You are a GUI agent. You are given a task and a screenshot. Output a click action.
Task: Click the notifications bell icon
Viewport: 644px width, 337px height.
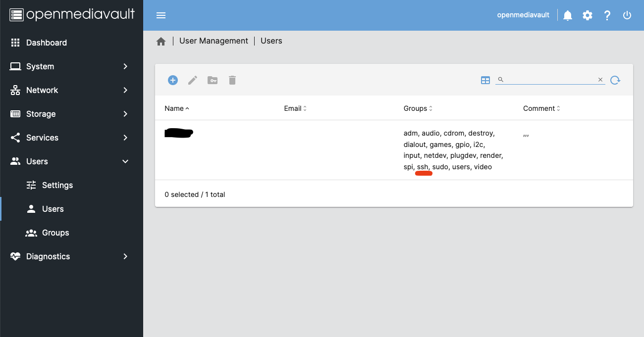click(567, 15)
